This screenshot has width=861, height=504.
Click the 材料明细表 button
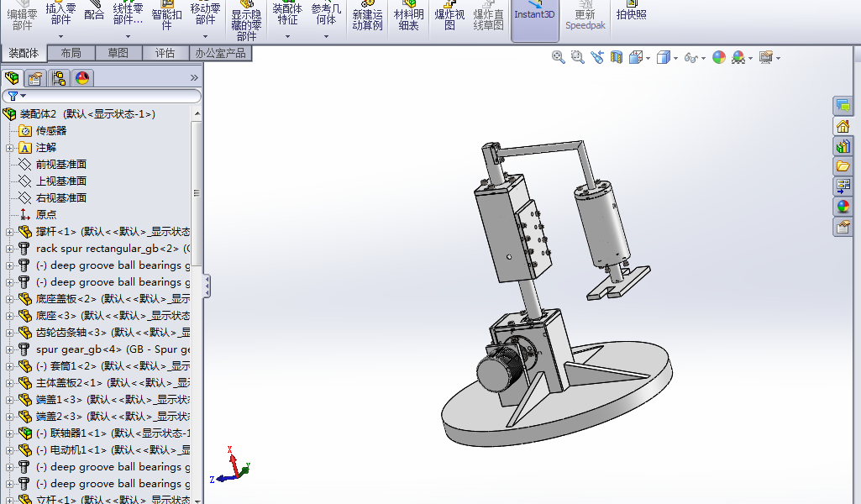pos(408,17)
